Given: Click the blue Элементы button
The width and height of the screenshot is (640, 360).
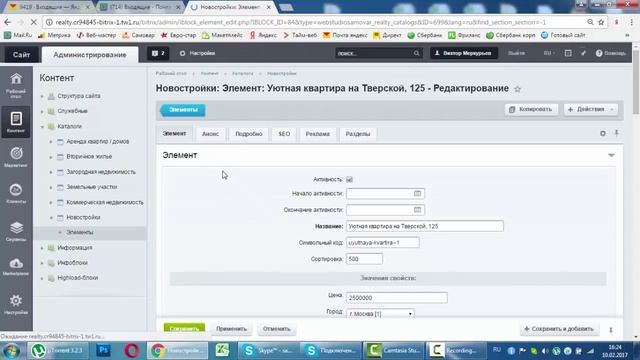Looking at the screenshot, I should [183, 110].
